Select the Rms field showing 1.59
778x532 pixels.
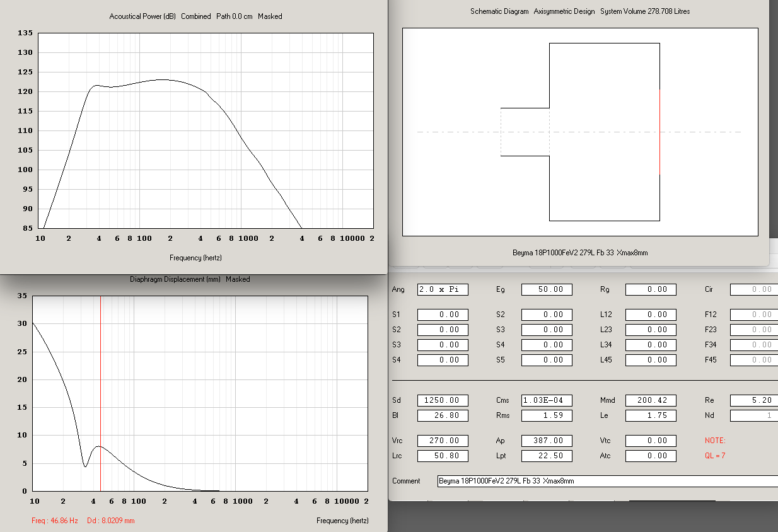pyautogui.click(x=547, y=416)
